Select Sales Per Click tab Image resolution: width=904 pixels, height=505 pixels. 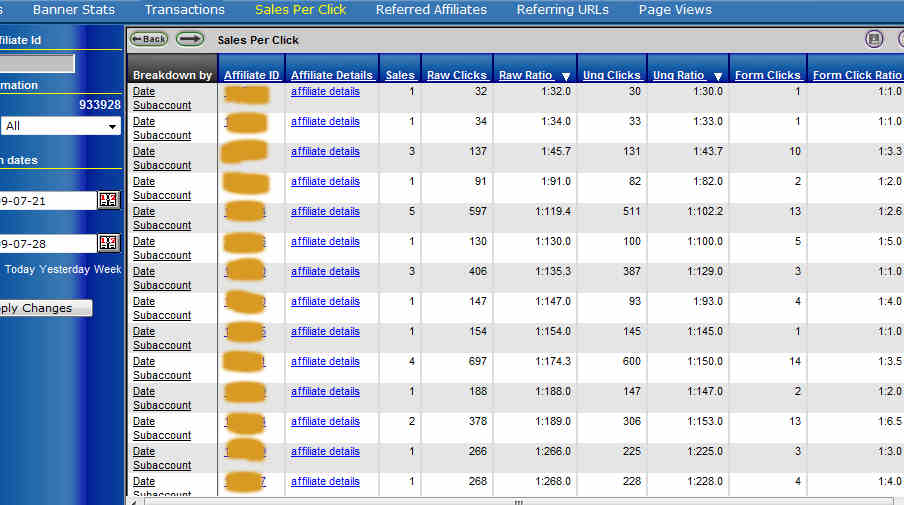[300, 10]
